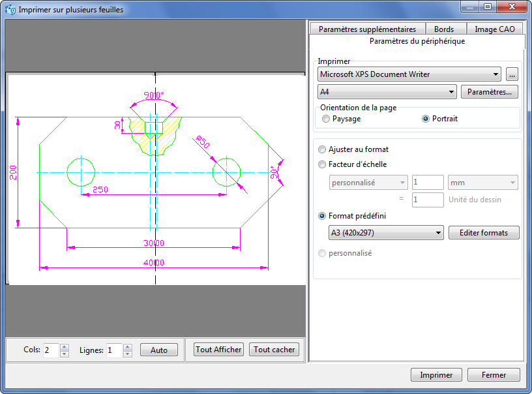
Task: Decrease the Cols value with down arrow
Action: coord(64,354)
